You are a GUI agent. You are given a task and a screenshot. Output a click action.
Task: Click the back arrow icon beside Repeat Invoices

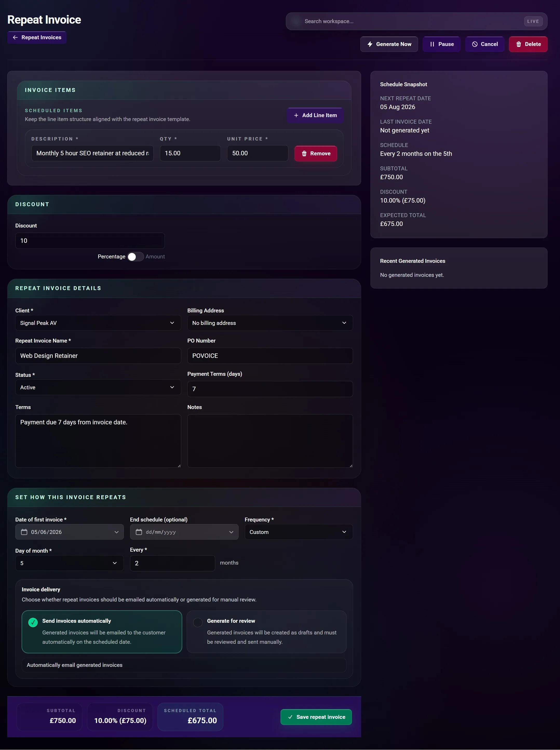point(15,37)
